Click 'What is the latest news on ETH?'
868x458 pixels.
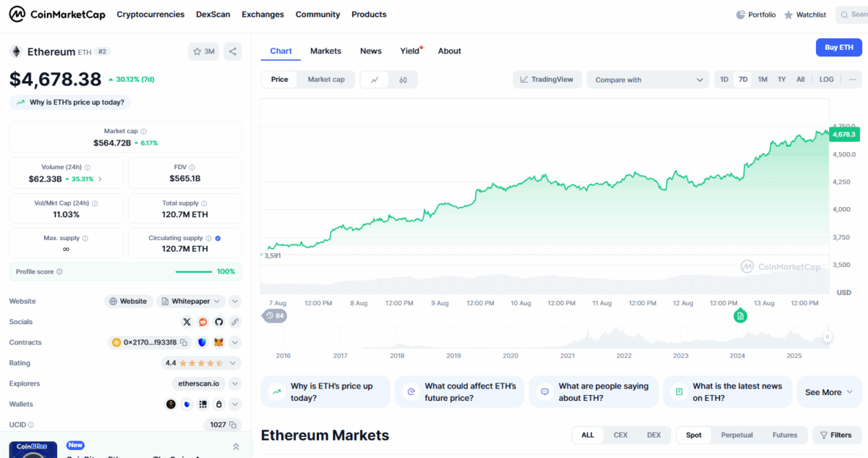[728, 392]
